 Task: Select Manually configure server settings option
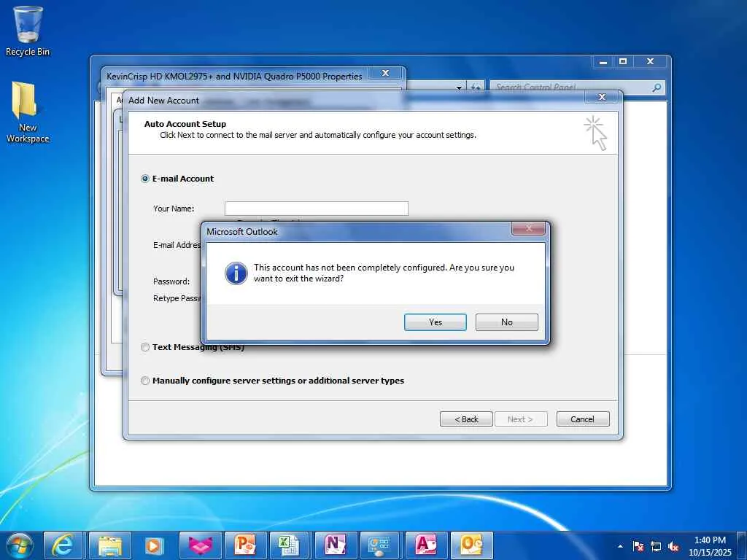[x=145, y=381]
